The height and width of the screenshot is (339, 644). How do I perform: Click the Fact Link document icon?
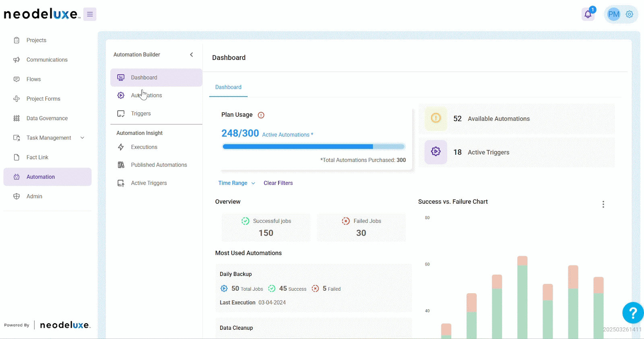point(17,157)
